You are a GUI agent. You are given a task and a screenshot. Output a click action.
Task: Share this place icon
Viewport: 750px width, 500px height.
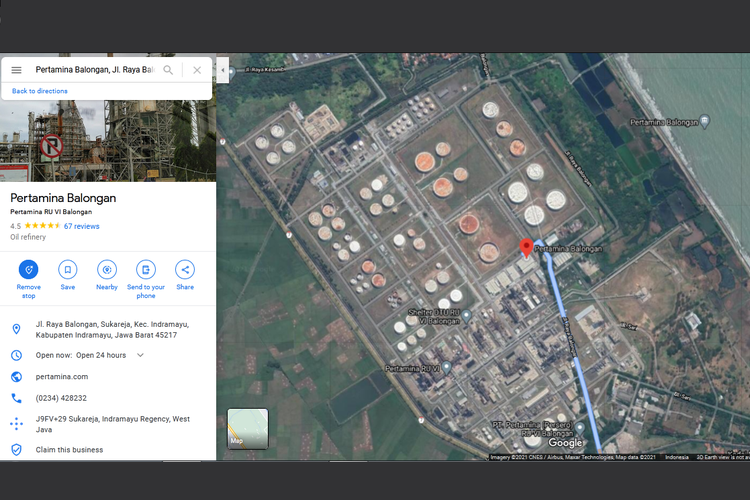click(x=185, y=269)
